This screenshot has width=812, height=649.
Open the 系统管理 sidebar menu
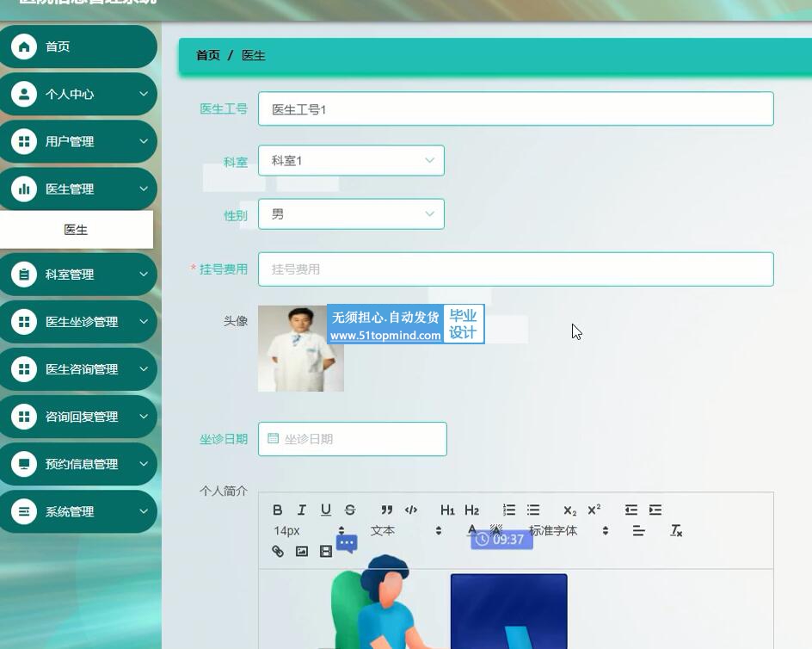[77, 511]
